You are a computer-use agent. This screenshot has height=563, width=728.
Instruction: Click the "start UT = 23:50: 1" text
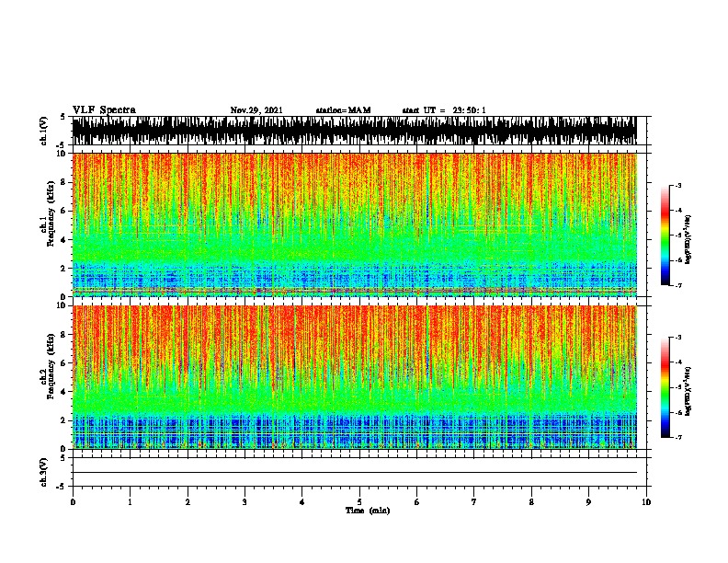444,110
